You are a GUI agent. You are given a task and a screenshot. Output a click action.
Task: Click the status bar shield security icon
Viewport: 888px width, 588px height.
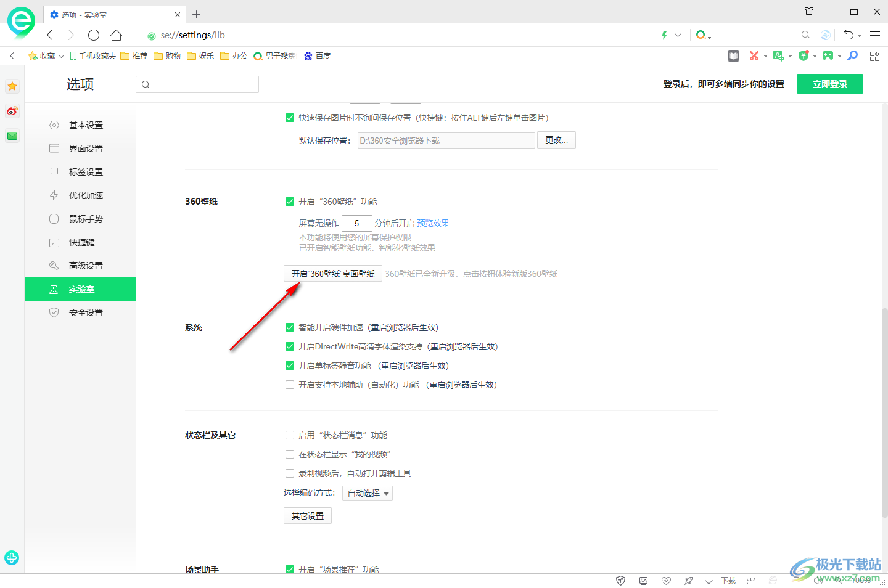[621, 581]
